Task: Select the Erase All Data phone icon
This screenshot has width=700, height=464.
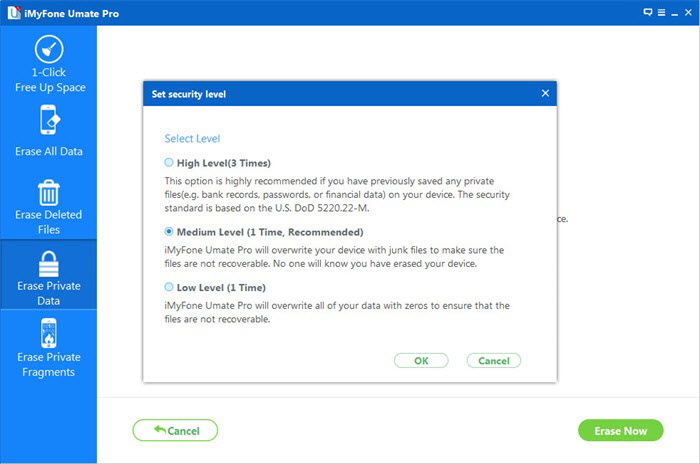Action: 49,119
